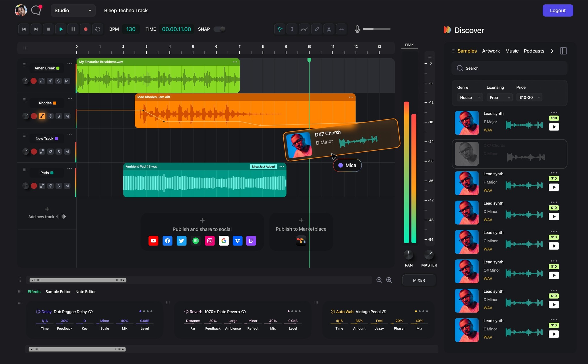The height and width of the screenshot is (364, 588).
Task: Toggle the sidebar panel layout icon
Action: click(563, 51)
